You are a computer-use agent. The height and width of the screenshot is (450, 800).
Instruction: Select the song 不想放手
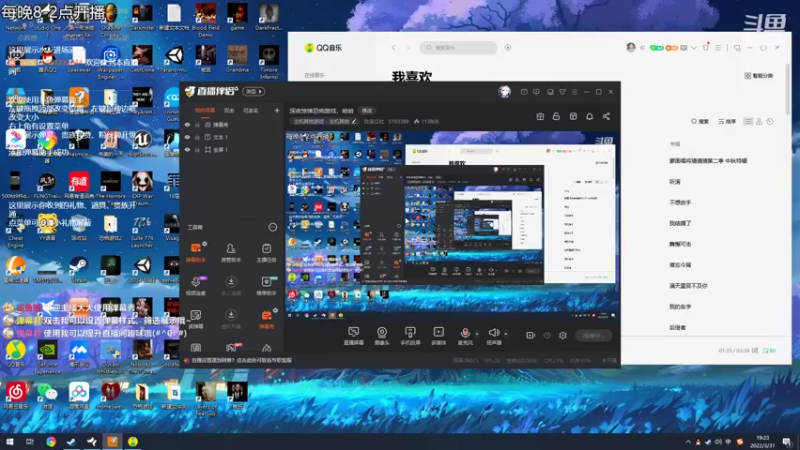click(x=680, y=203)
